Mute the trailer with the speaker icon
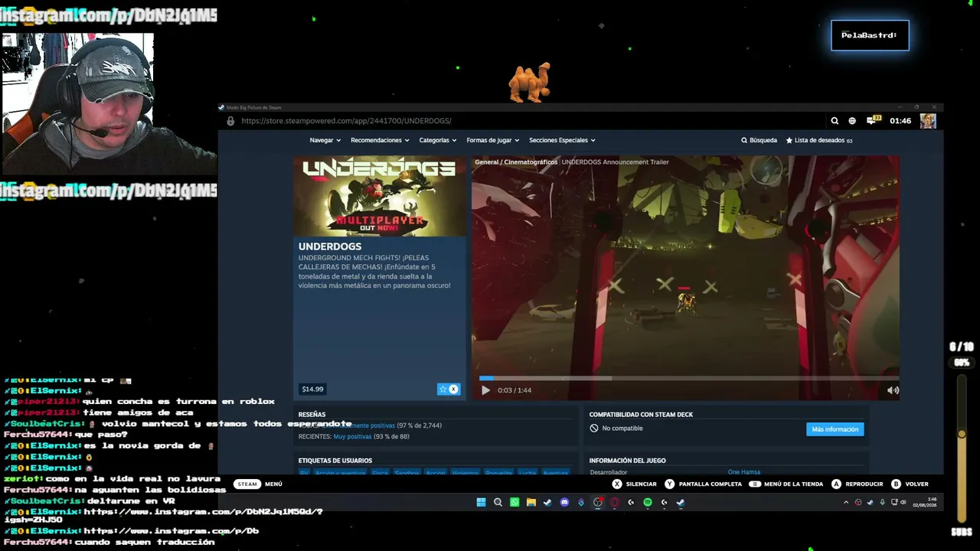 point(893,390)
